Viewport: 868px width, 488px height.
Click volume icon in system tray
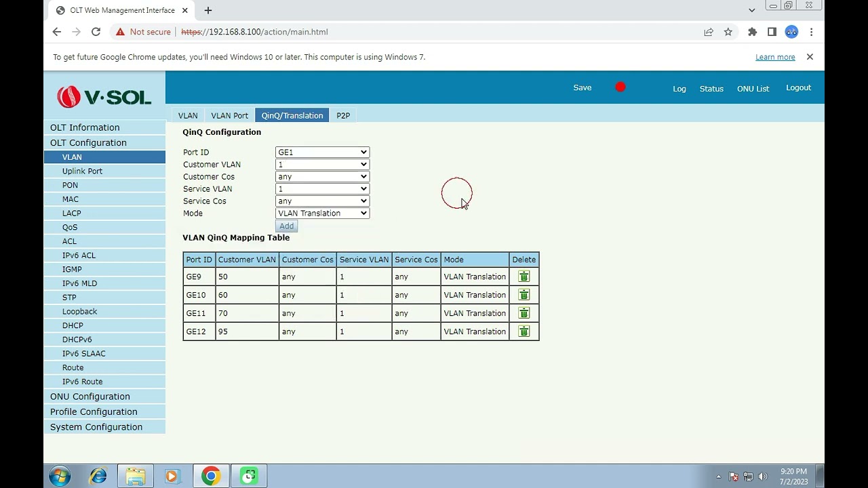point(763,476)
